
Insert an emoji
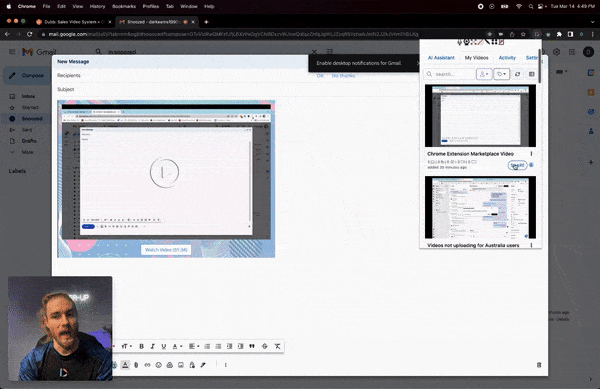158,365
